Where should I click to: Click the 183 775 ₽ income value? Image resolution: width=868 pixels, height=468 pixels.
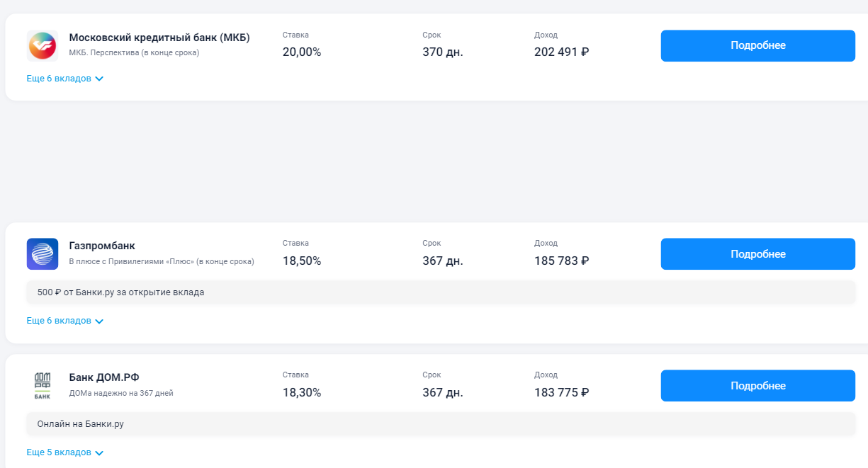(562, 392)
